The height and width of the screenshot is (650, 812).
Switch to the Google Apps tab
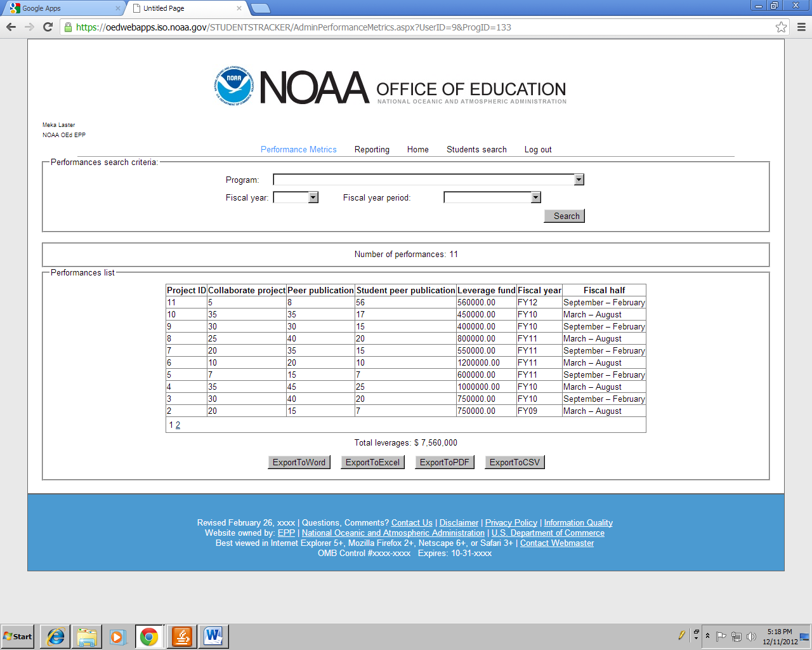(62, 8)
